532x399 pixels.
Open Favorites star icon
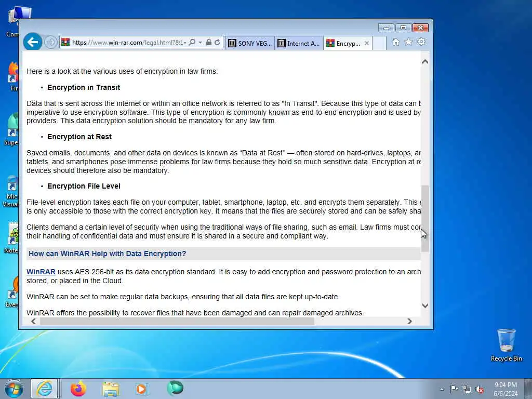point(408,42)
